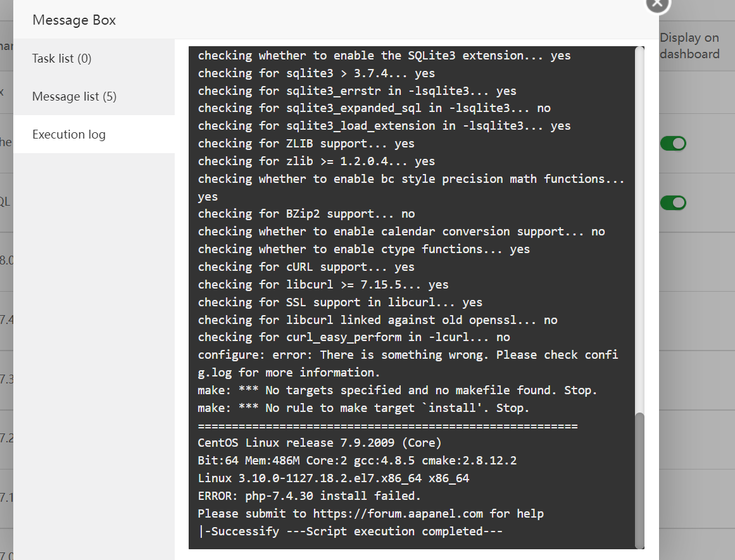The image size is (735, 560).
Task: Click the Script execution completed line
Action: [x=350, y=531]
